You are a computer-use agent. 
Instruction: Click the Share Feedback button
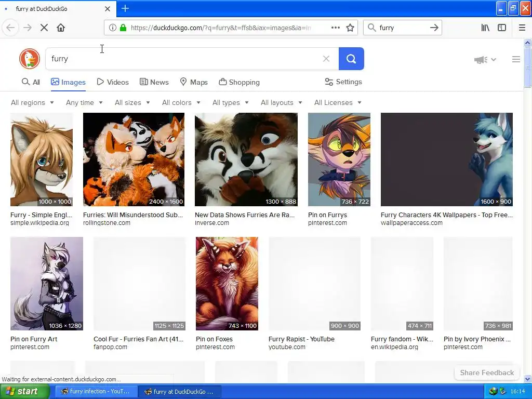click(x=487, y=373)
